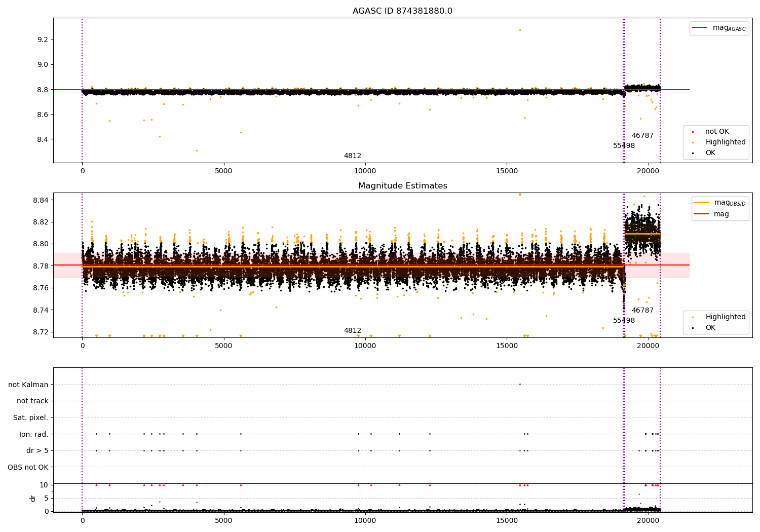
Task: Select the 'Magnitude Estimates' plot title
Action: pyautogui.click(x=402, y=186)
